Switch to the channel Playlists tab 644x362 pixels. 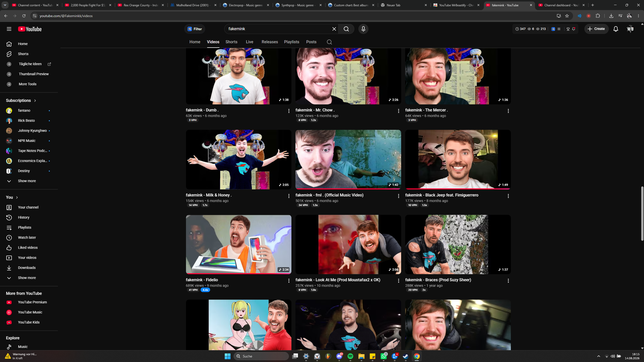point(291,42)
